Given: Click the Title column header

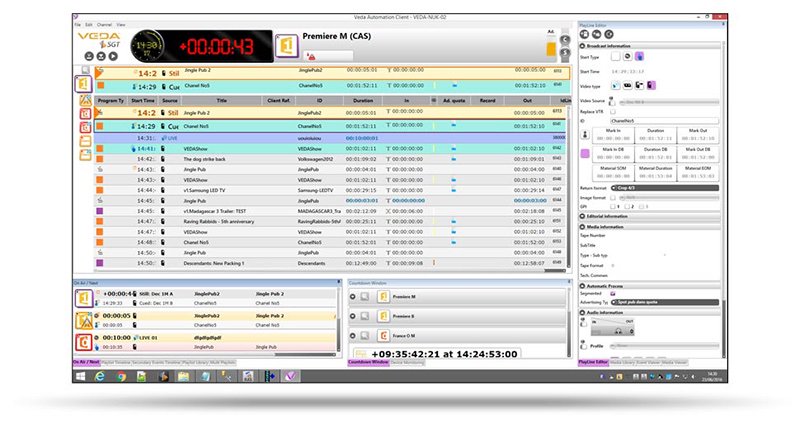Looking at the screenshot, I should pyautogui.click(x=222, y=100).
